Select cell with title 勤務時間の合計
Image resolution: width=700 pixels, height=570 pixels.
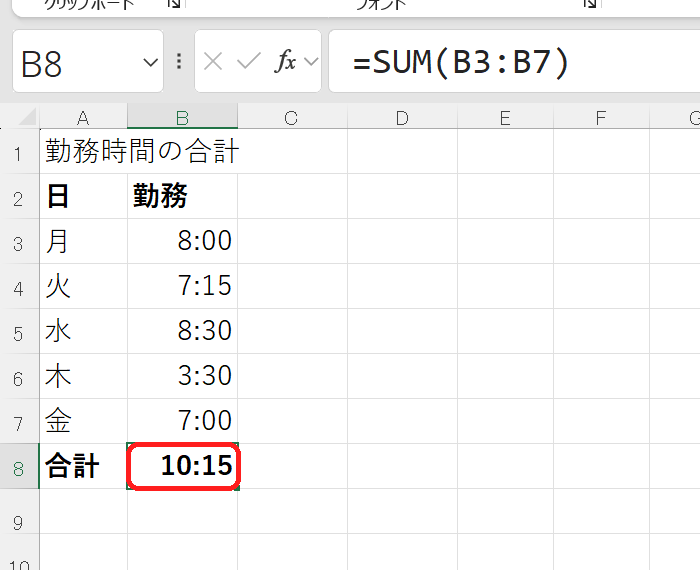click(x=83, y=152)
